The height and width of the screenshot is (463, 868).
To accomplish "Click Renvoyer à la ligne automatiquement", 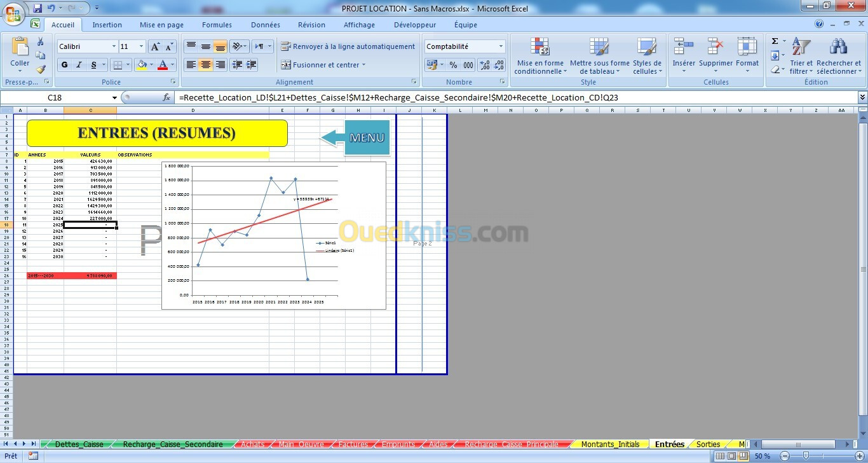I will click(348, 46).
